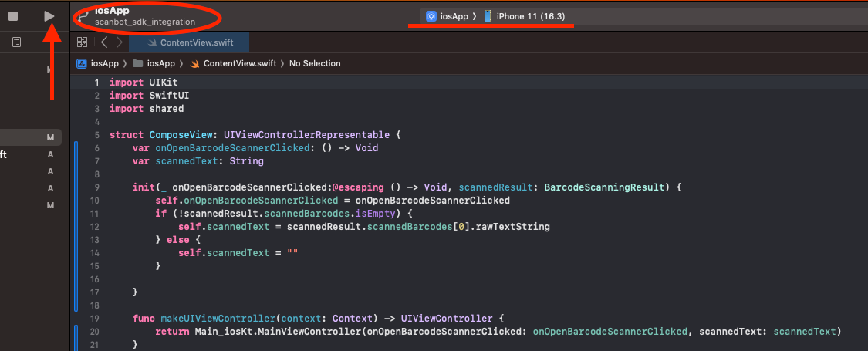Image resolution: width=868 pixels, height=351 pixels.
Task: Click "import UIKit" on line 1
Action: coord(144,83)
